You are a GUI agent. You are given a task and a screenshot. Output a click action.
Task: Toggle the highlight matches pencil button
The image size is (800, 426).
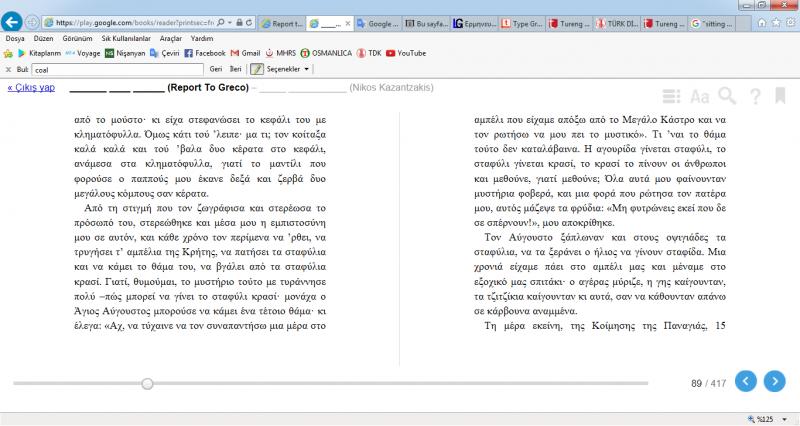[257, 69]
